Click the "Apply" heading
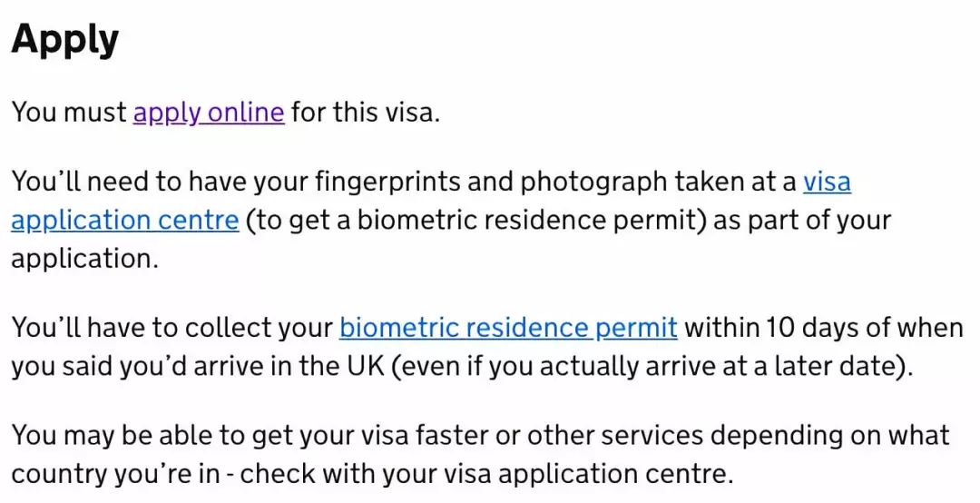The height and width of the screenshot is (503, 980). coord(65,40)
